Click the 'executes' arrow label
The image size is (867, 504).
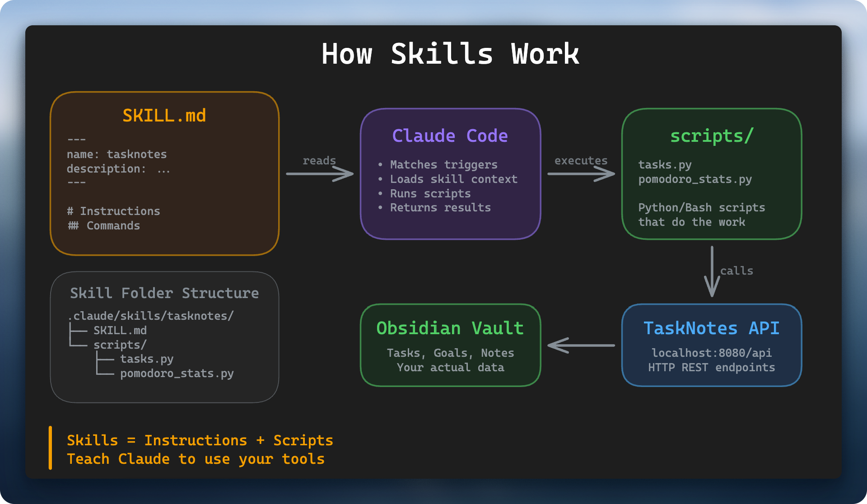click(x=581, y=160)
